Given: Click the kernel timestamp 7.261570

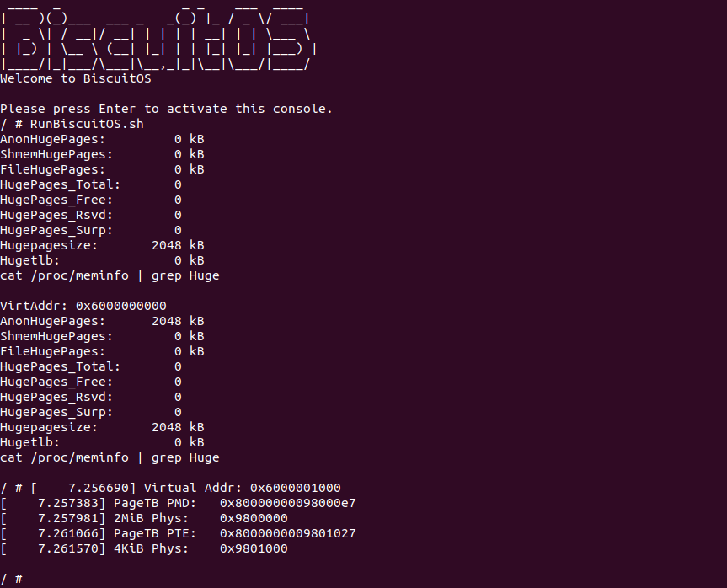Looking at the screenshot, I should point(67,548).
